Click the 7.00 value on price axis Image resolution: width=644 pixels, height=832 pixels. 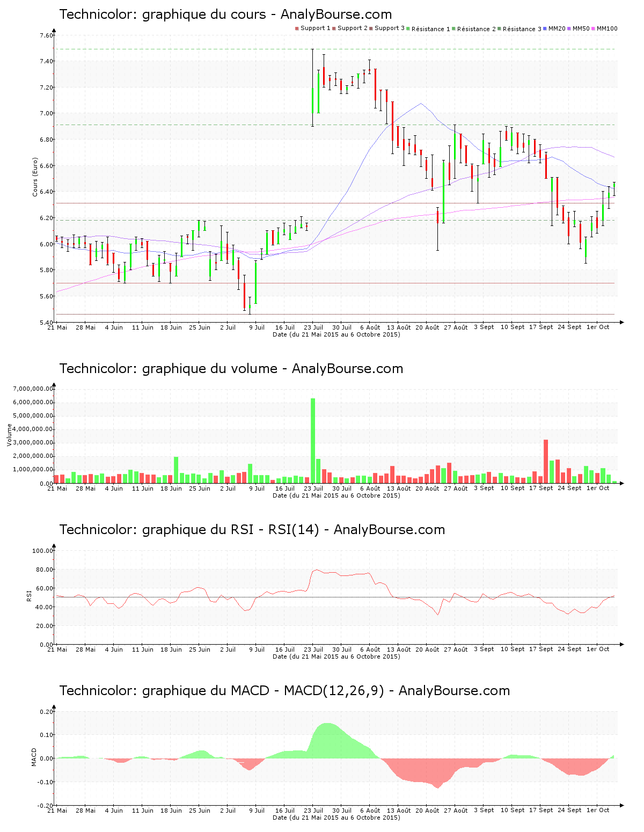click(46, 114)
